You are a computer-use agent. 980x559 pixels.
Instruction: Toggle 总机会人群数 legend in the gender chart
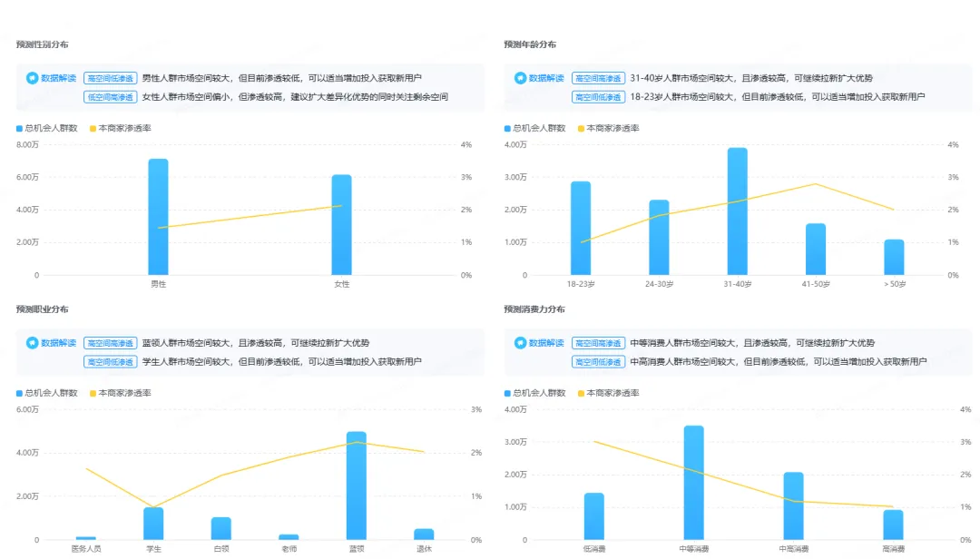click(x=47, y=128)
